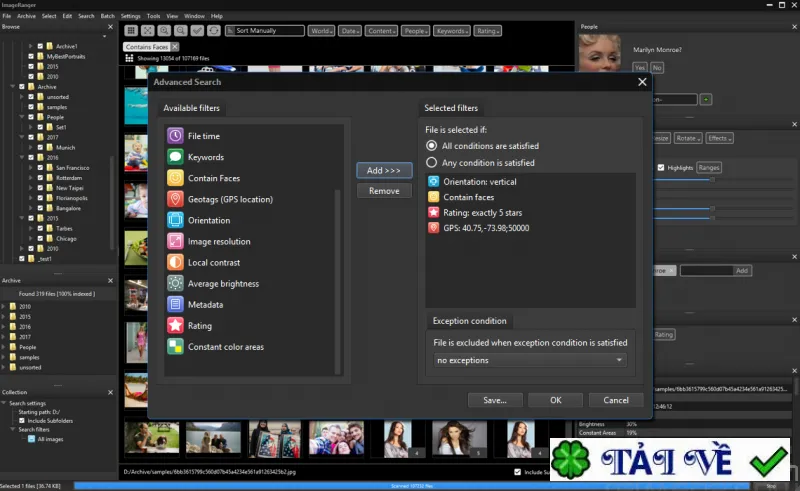800x491 pixels.
Task: Open the Sort Manually dropdown
Action: (x=265, y=31)
